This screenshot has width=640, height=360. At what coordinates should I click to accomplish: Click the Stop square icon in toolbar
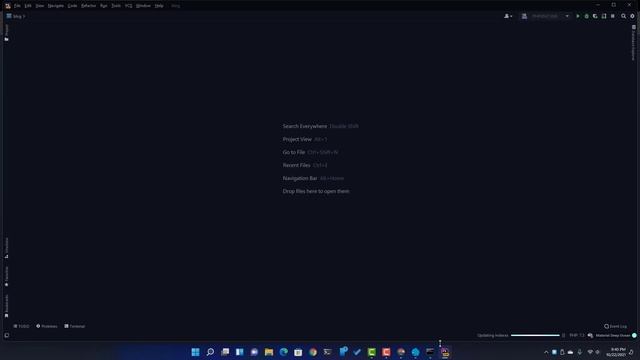[x=613, y=16]
